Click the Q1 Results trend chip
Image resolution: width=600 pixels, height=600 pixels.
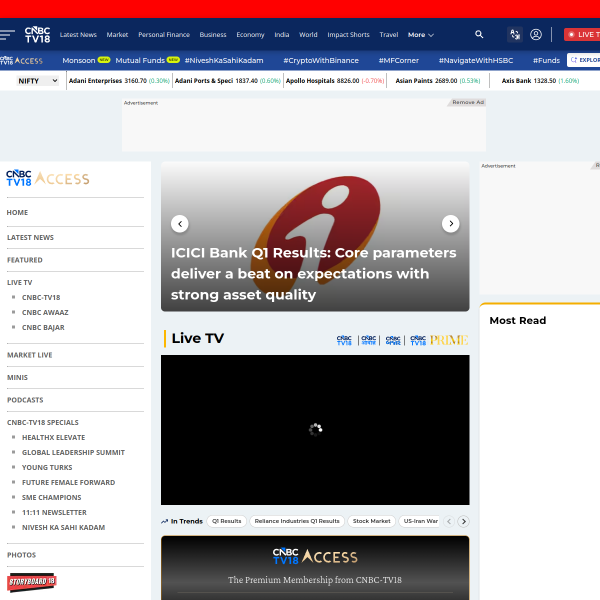227,521
